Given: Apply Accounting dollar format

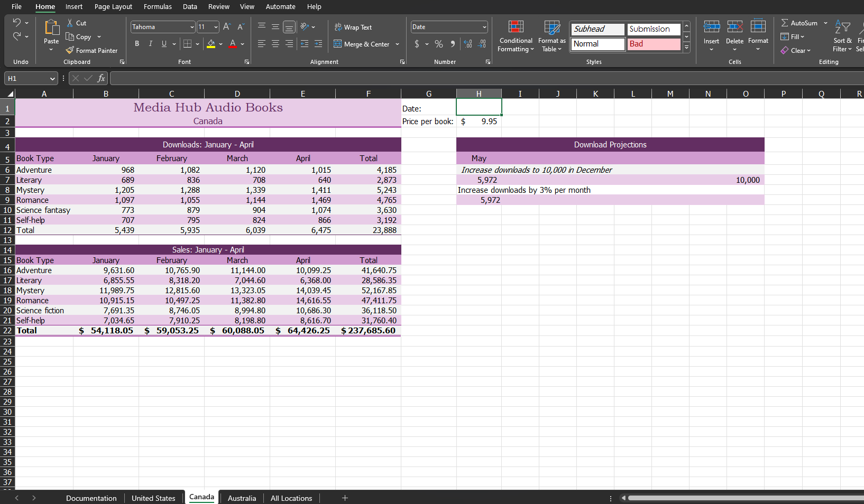Looking at the screenshot, I should pyautogui.click(x=417, y=44).
